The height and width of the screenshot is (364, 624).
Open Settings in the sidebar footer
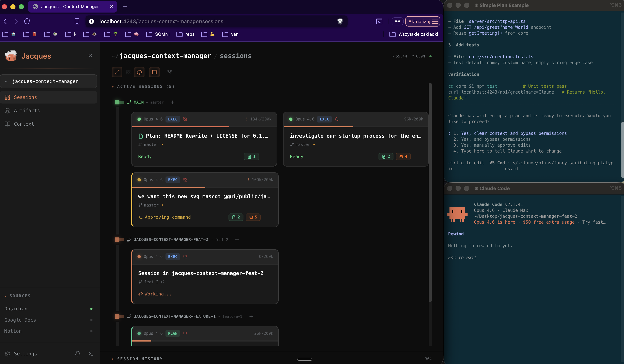pos(21,354)
